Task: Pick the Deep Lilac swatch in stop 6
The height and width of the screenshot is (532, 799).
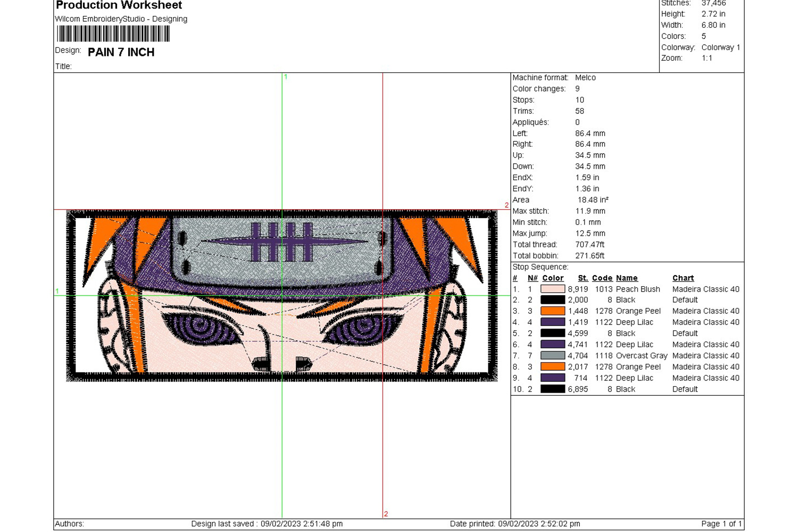Action: tap(552, 345)
